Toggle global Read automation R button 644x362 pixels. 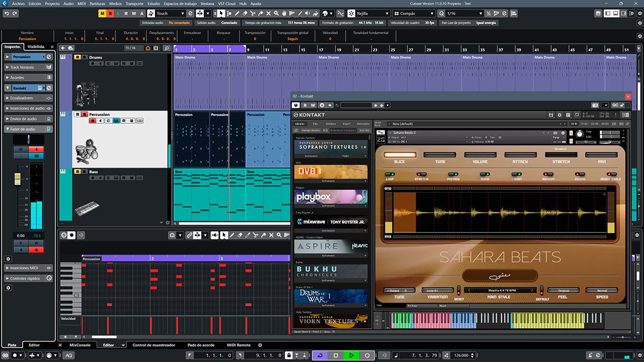(126, 13)
